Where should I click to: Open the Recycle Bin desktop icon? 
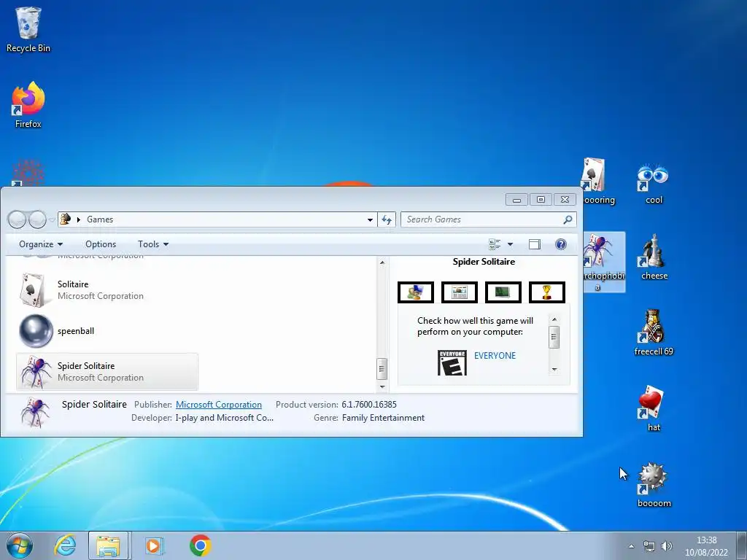pyautogui.click(x=28, y=29)
